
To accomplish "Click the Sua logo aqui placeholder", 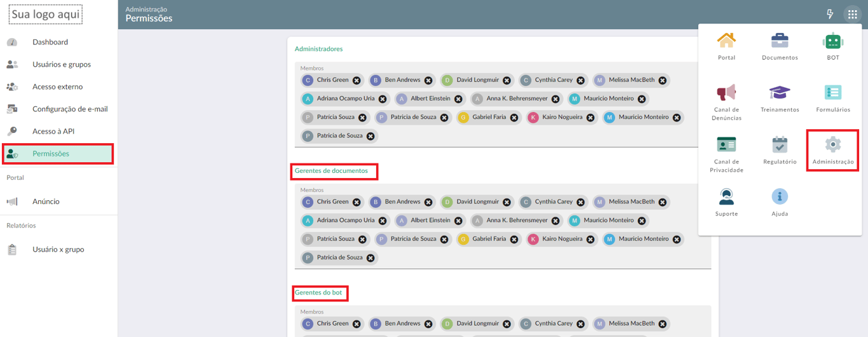I will [x=46, y=14].
